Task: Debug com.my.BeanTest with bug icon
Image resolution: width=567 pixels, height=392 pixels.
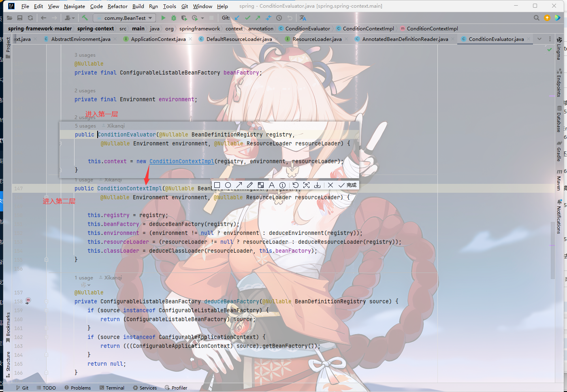Action: 174,18
